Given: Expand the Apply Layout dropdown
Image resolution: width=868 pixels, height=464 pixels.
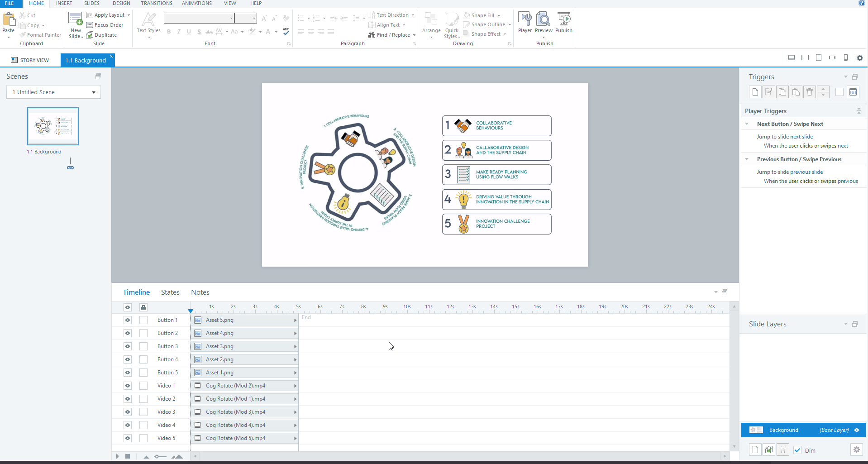Looking at the screenshot, I should click(129, 15).
